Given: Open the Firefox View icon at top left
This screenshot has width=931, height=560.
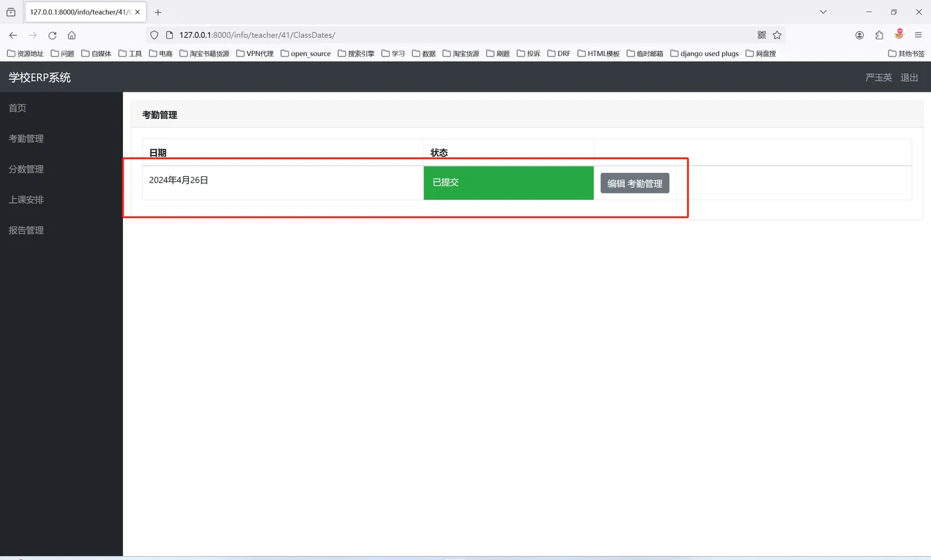Looking at the screenshot, I should (x=11, y=12).
